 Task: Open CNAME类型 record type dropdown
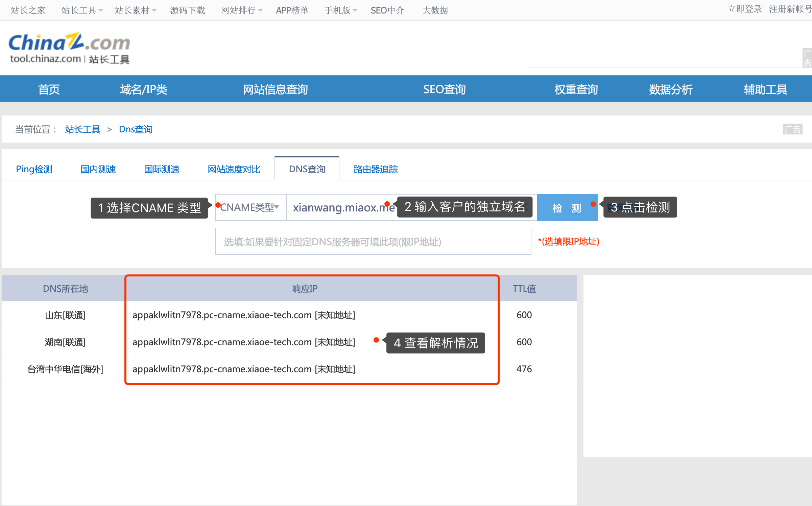(x=250, y=207)
